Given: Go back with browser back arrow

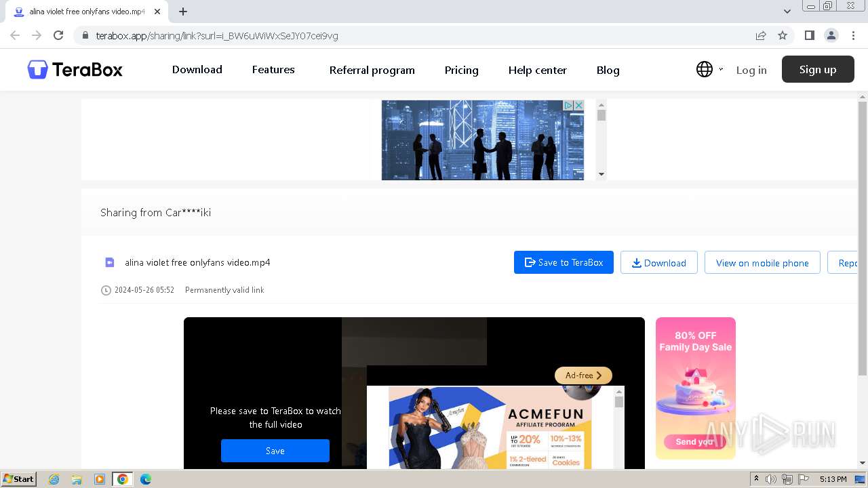Looking at the screenshot, I should click(x=15, y=35).
